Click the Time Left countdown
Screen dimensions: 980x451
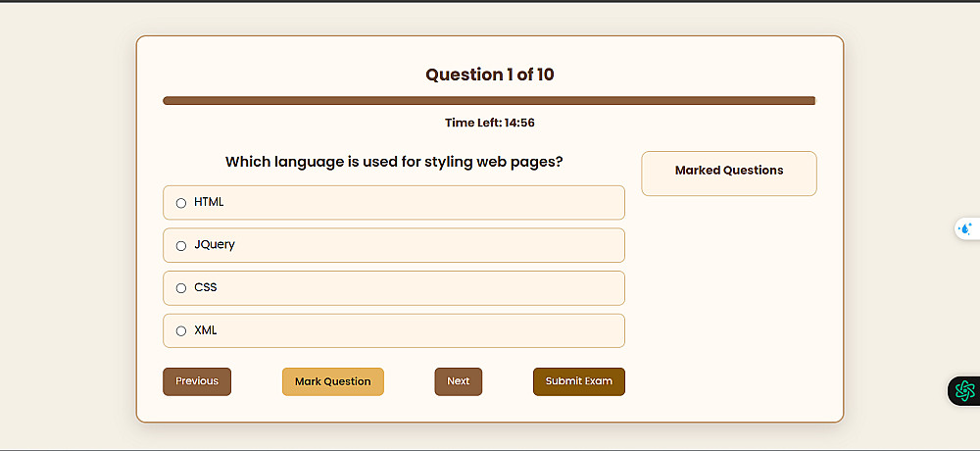490,124
